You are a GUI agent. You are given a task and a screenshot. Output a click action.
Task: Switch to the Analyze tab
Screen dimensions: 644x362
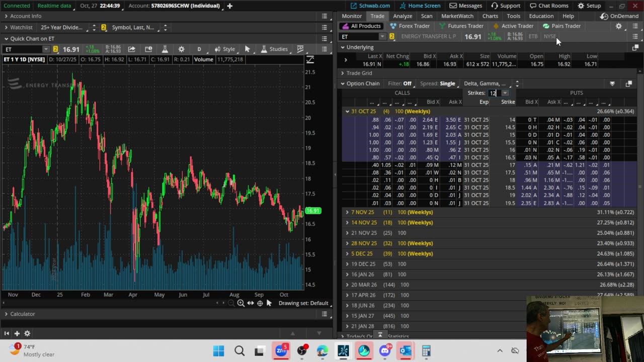pyautogui.click(x=403, y=16)
